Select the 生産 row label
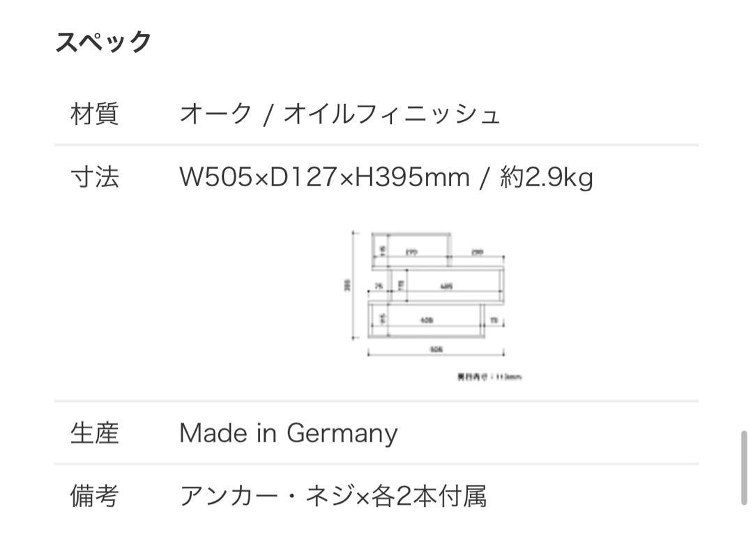 coord(94,432)
